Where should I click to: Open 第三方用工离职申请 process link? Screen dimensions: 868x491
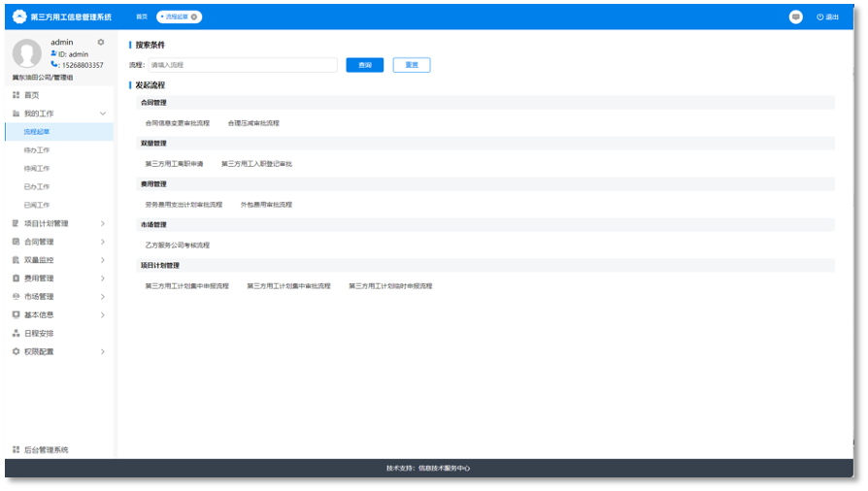tap(174, 164)
